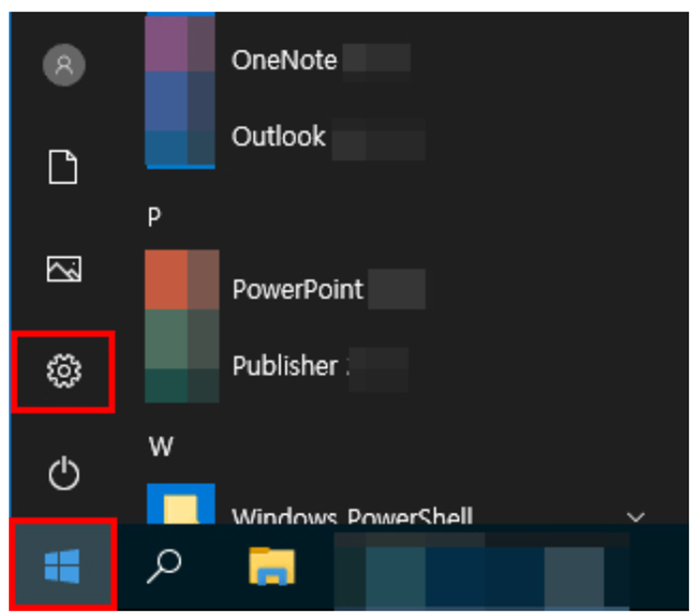The image size is (696, 616).
Task: Click the PowerPoint app icon
Action: [182, 279]
